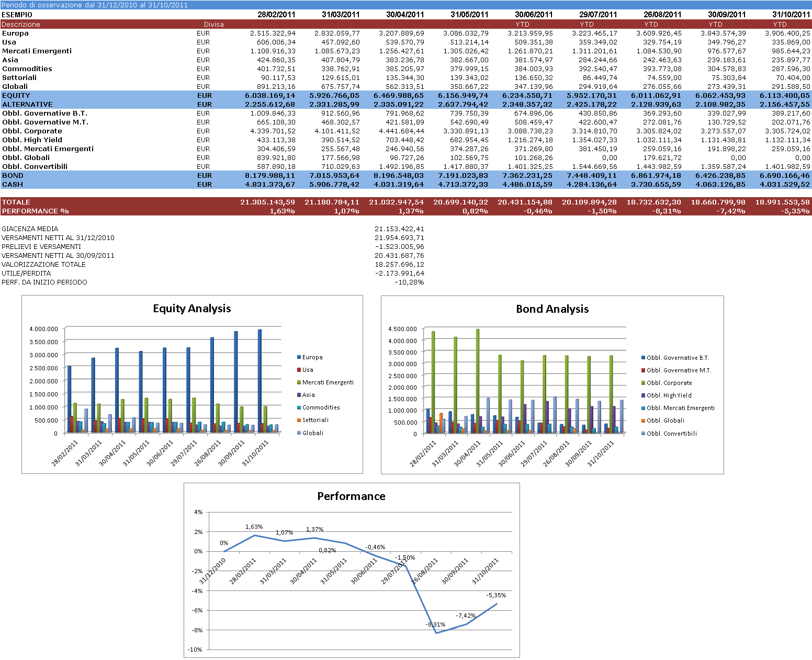This screenshot has height=660, width=812.
Task: Select the Obbl. Corporate legend swatch
Action: (x=644, y=383)
